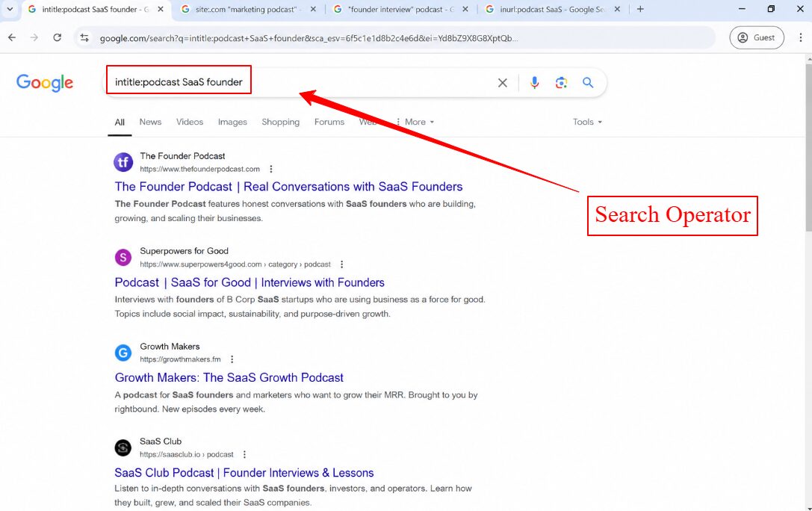Open 'SaaS Club Podcast | Founder Interviews' link
The height and width of the screenshot is (511, 812).
[244, 473]
